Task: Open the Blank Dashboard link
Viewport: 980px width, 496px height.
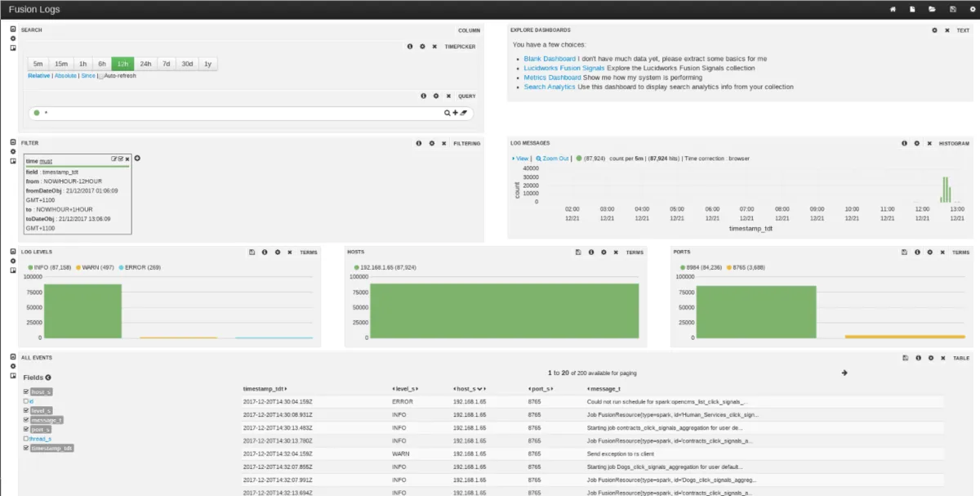Action: [550, 59]
